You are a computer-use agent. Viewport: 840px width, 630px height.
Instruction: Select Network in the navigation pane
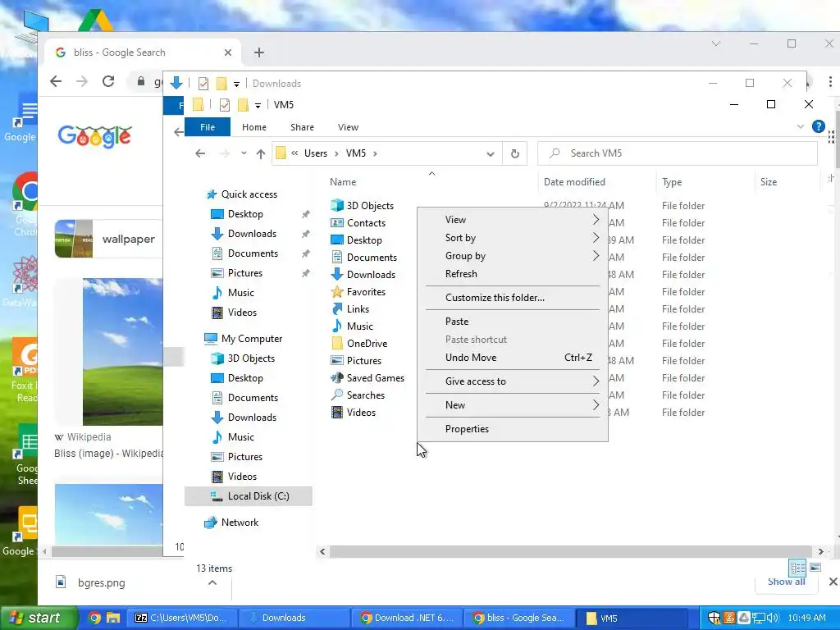[240, 523]
